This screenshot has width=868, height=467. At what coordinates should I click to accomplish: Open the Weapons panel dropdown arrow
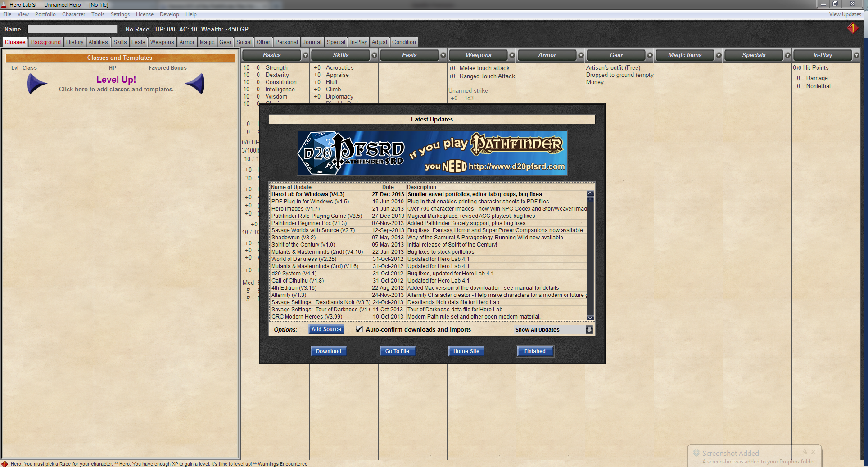pyautogui.click(x=512, y=55)
